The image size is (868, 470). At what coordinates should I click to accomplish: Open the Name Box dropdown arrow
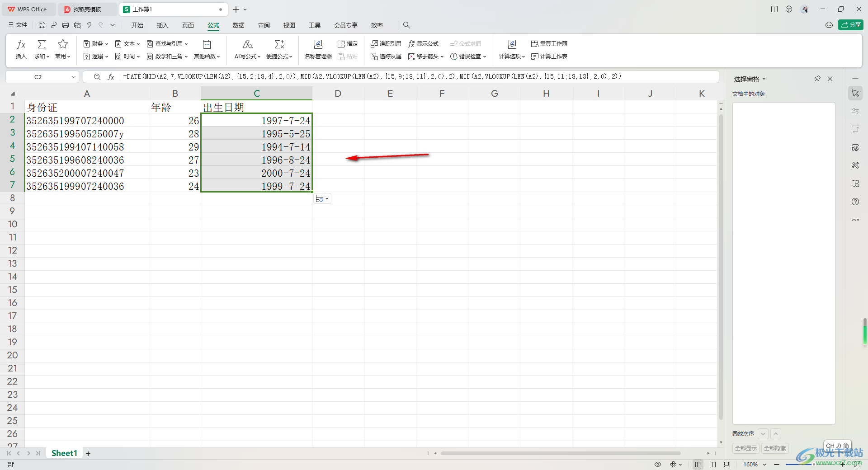(x=73, y=77)
